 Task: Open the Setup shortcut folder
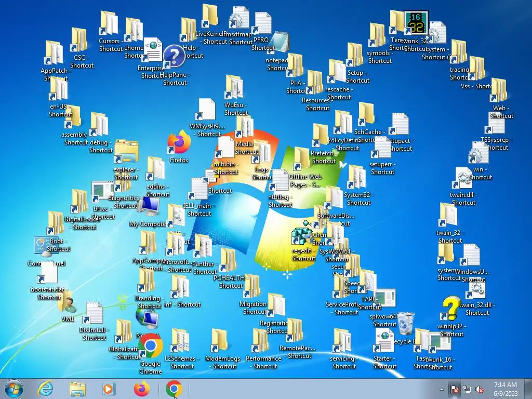(x=354, y=55)
